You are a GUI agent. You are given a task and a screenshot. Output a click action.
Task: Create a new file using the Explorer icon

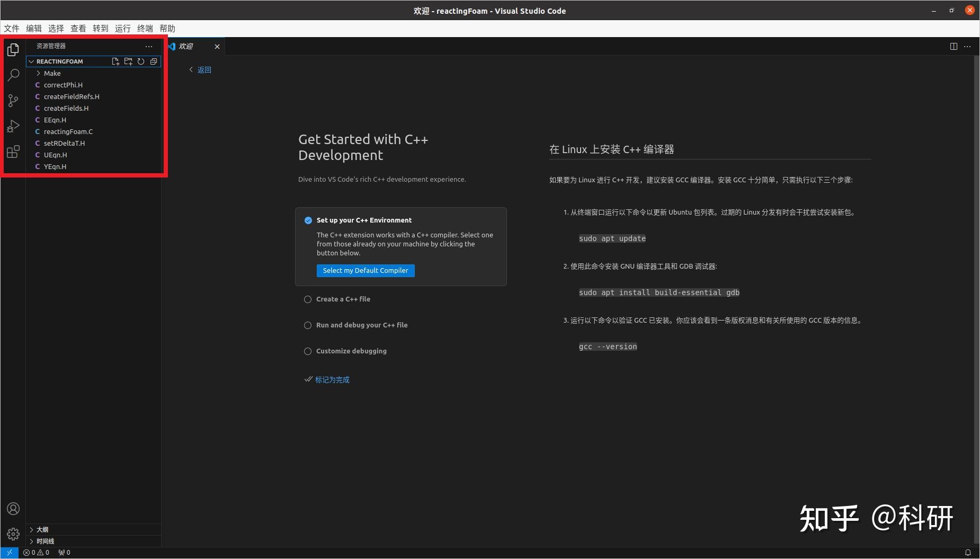(116, 61)
